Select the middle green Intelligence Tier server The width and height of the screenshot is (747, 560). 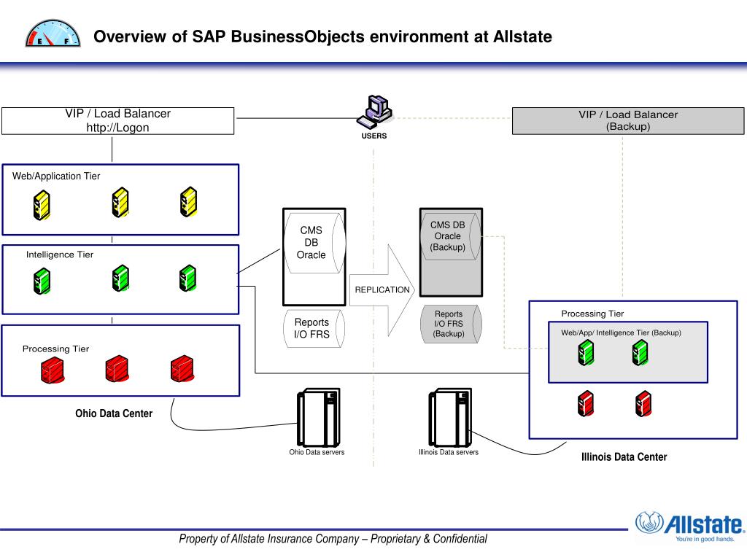pos(120,278)
